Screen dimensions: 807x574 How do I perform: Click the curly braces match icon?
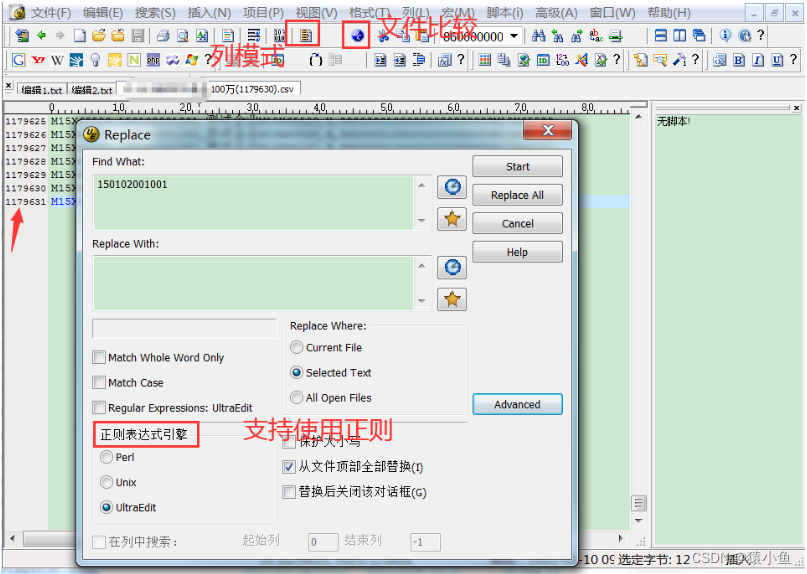point(315,60)
